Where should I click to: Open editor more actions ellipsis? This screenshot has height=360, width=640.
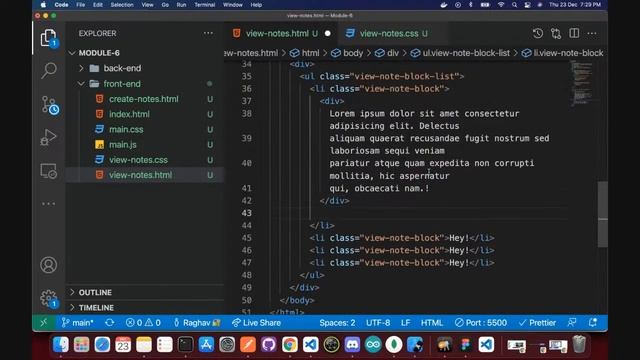click(x=592, y=33)
